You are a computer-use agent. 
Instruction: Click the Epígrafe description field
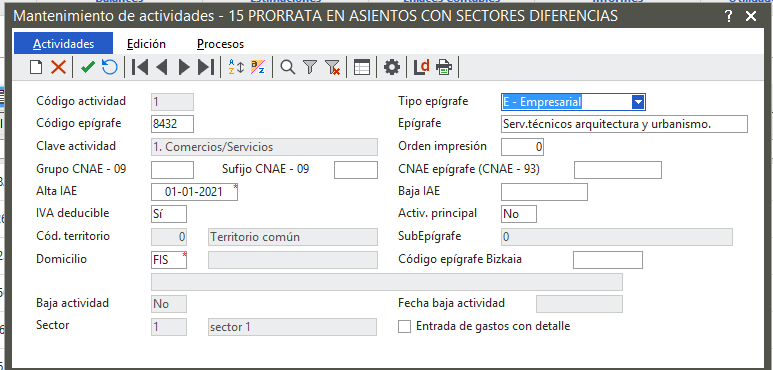click(x=624, y=124)
